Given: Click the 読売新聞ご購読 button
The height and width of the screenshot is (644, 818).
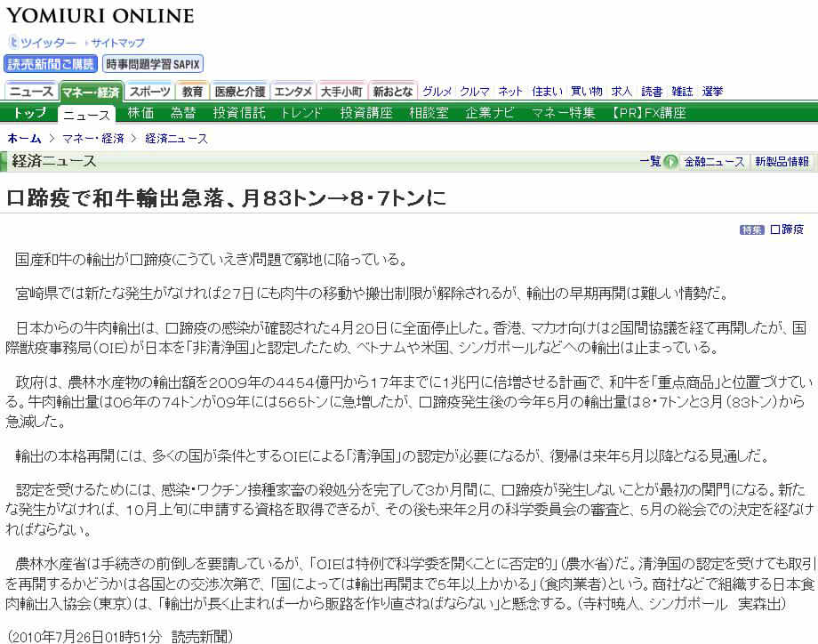Looking at the screenshot, I should [x=51, y=64].
